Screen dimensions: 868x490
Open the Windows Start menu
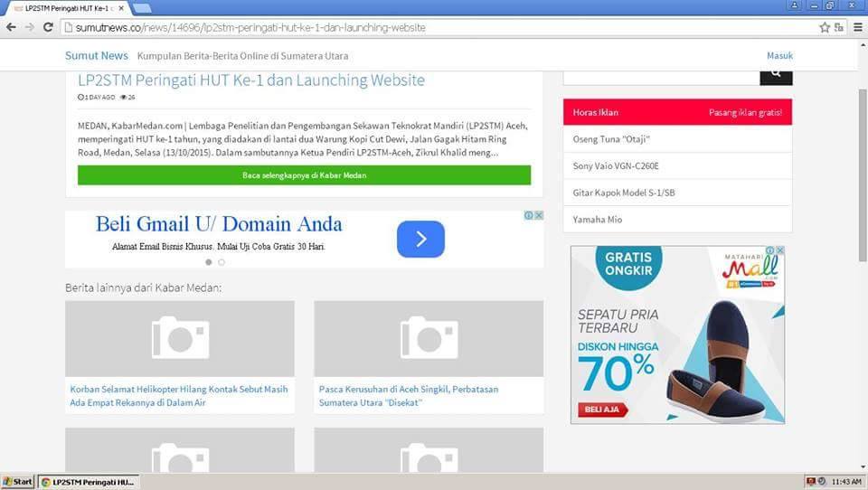pos(18,482)
